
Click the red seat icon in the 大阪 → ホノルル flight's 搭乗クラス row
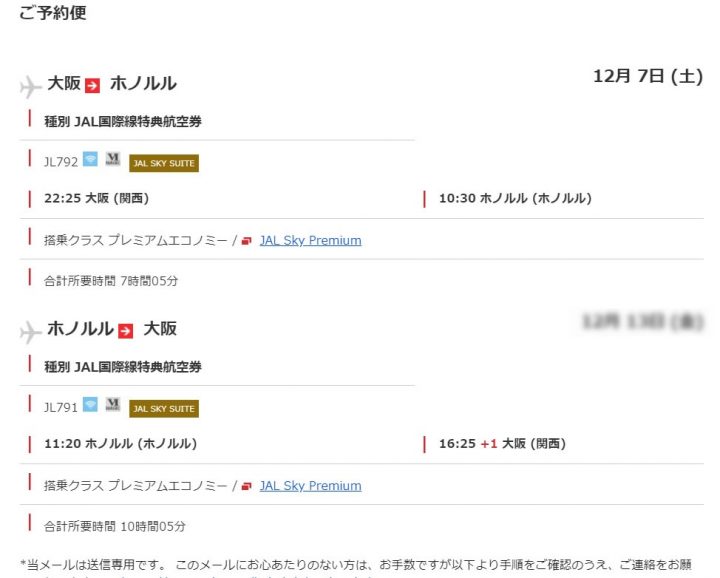(x=247, y=241)
